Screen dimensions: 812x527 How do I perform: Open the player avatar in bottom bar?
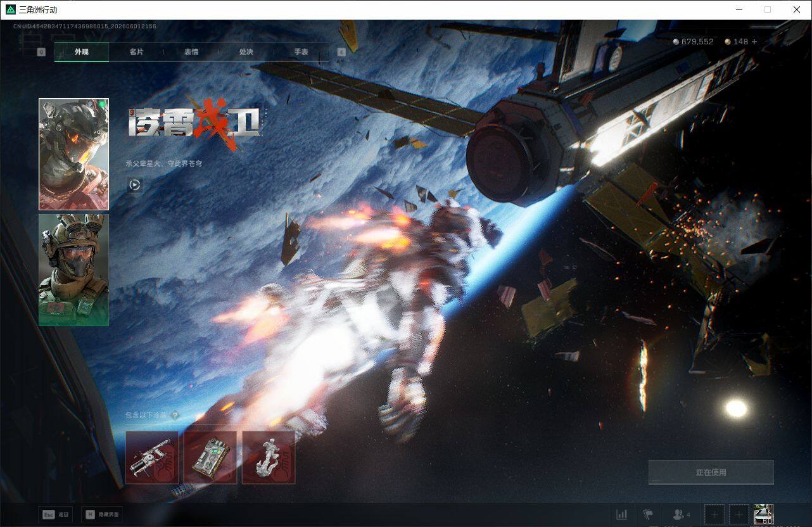[x=763, y=514]
